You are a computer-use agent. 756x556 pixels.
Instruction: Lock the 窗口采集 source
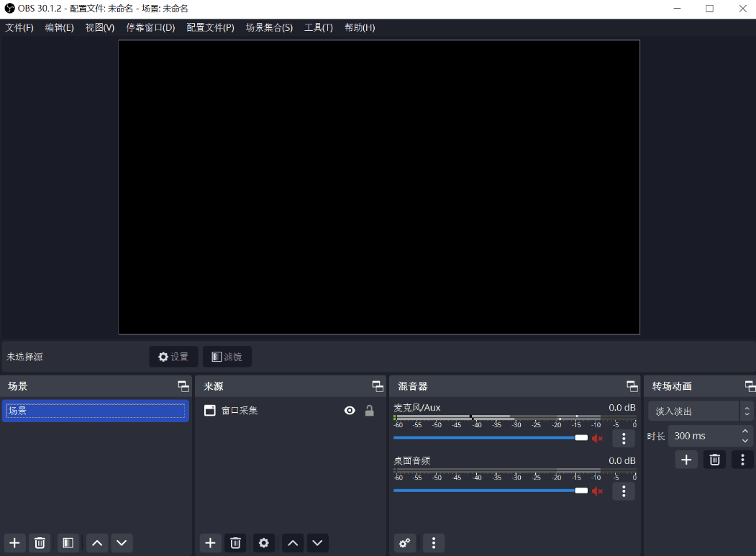pyautogui.click(x=369, y=410)
